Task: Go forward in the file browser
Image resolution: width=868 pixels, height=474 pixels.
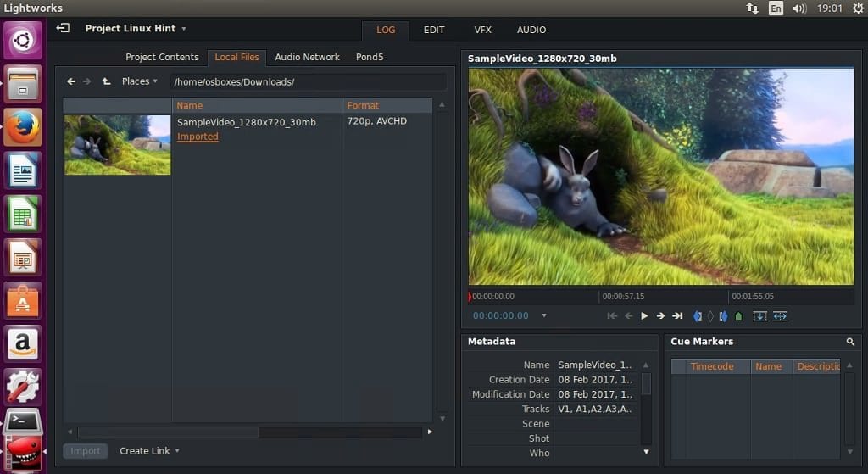Action: [87, 81]
